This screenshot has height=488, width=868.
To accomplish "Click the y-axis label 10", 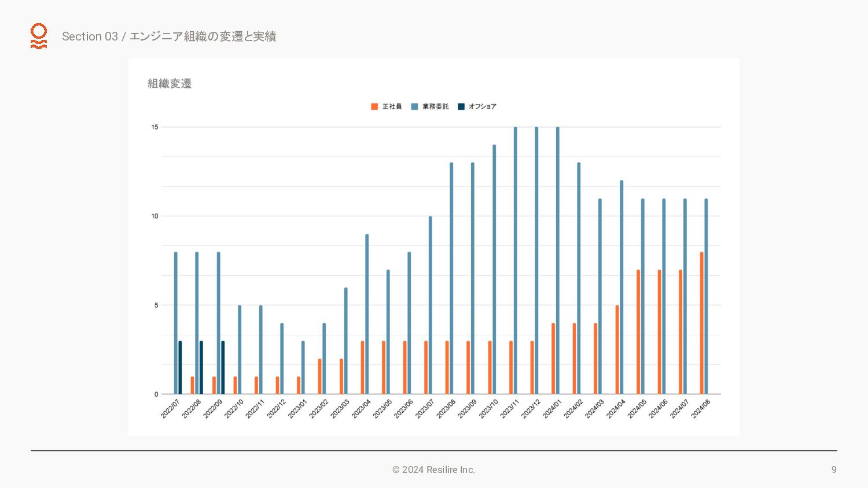I will click(155, 216).
